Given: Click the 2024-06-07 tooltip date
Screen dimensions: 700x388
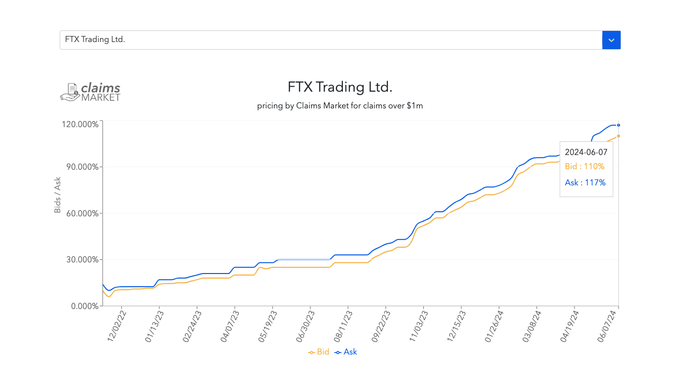Looking at the screenshot, I should pos(586,152).
